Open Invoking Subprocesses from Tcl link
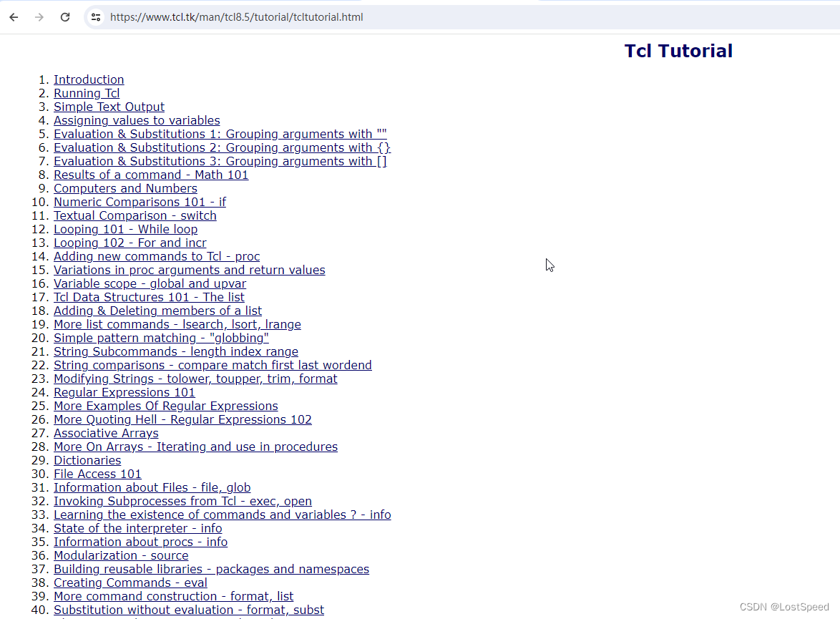The height and width of the screenshot is (619, 840). pyautogui.click(x=182, y=501)
